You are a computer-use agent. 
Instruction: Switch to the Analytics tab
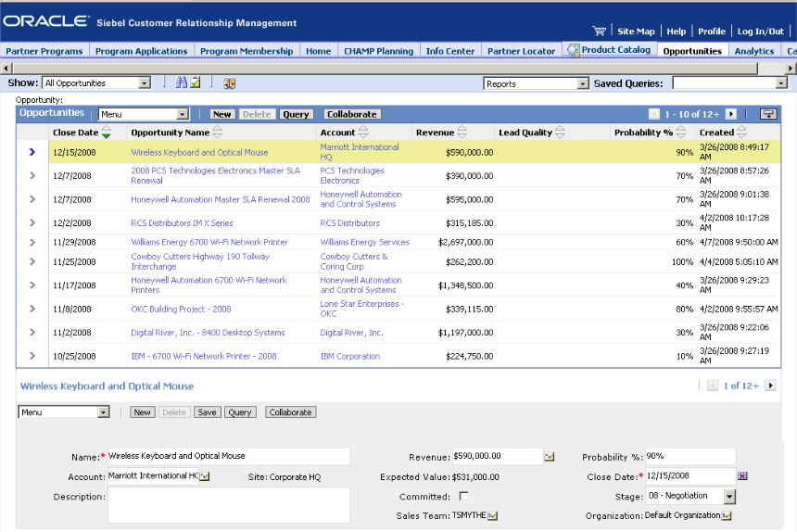pos(754,51)
